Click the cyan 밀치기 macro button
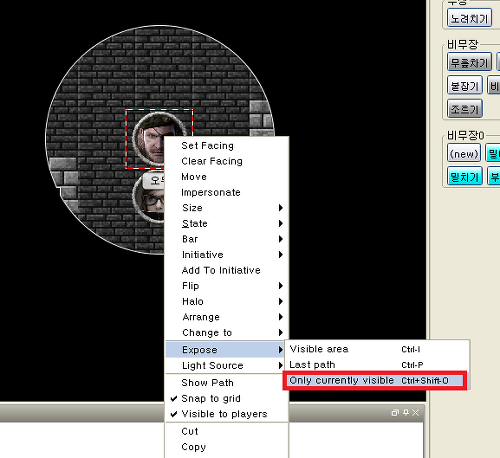The image size is (500, 458). [x=465, y=176]
